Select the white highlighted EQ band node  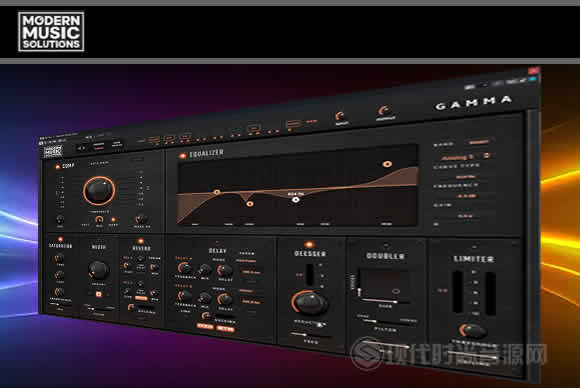(296, 200)
